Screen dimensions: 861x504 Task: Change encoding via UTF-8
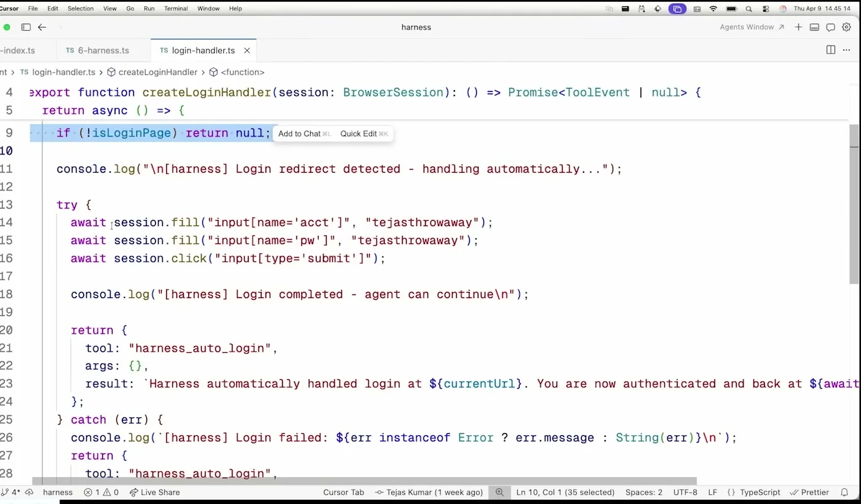[x=685, y=492]
